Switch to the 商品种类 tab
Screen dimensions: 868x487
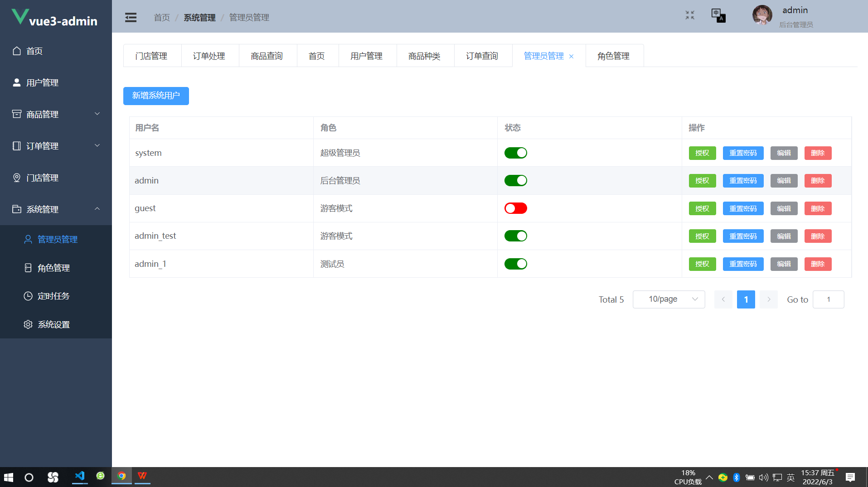click(x=425, y=56)
